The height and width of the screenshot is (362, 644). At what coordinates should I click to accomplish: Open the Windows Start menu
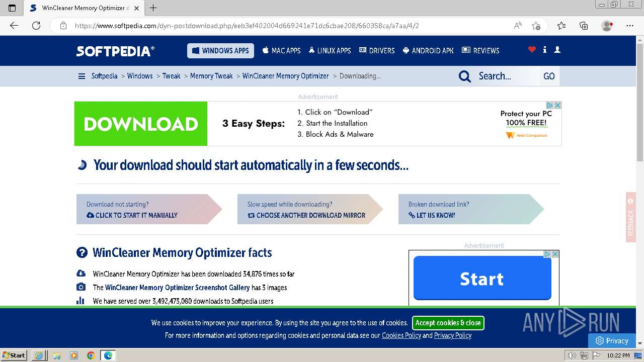(14, 355)
